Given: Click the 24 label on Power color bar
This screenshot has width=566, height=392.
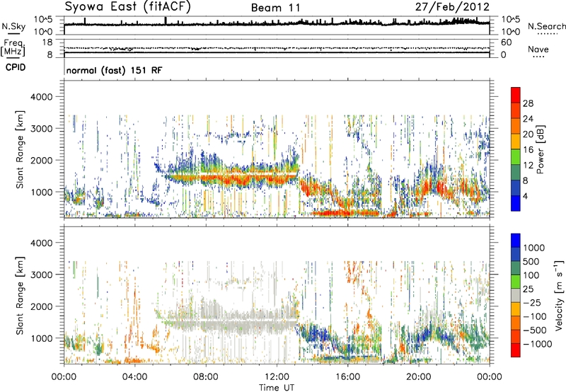Looking at the screenshot, I should (528, 119).
